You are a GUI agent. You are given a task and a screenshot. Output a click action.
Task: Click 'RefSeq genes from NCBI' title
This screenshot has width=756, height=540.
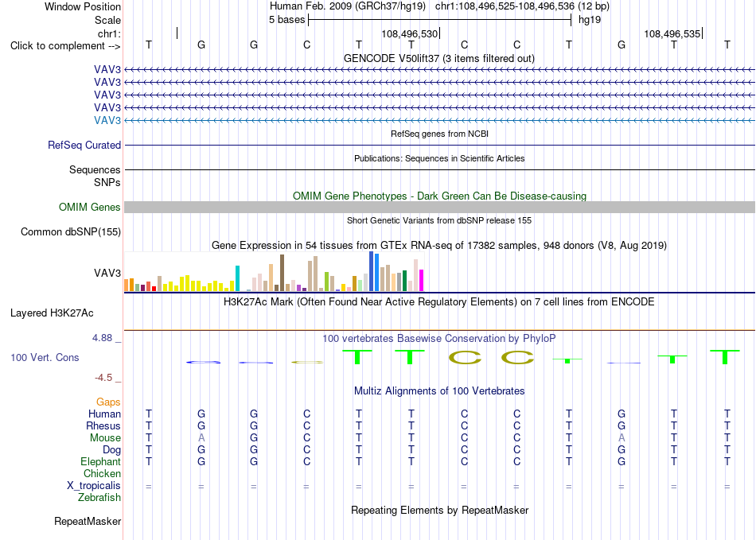click(440, 134)
